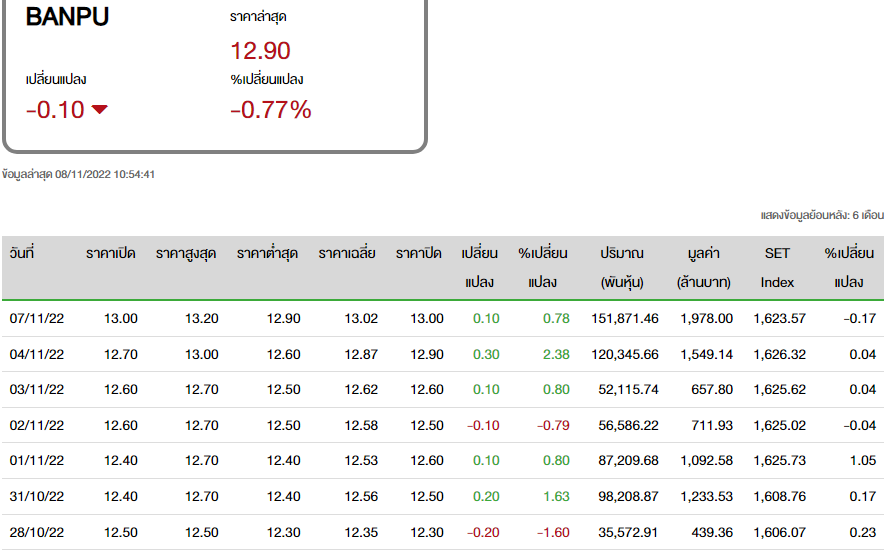Click trade value 711.93
Image resolution: width=888 pixels, height=555 pixels.
[712, 425]
